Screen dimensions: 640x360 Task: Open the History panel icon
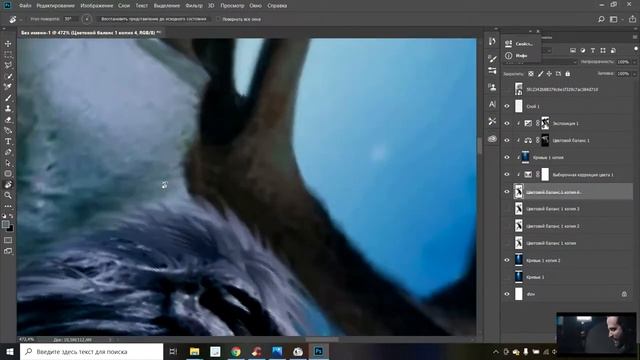[x=492, y=41]
